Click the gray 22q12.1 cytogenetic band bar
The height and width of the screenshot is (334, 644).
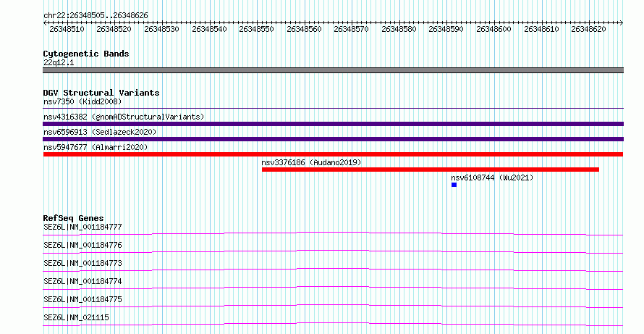click(333, 70)
